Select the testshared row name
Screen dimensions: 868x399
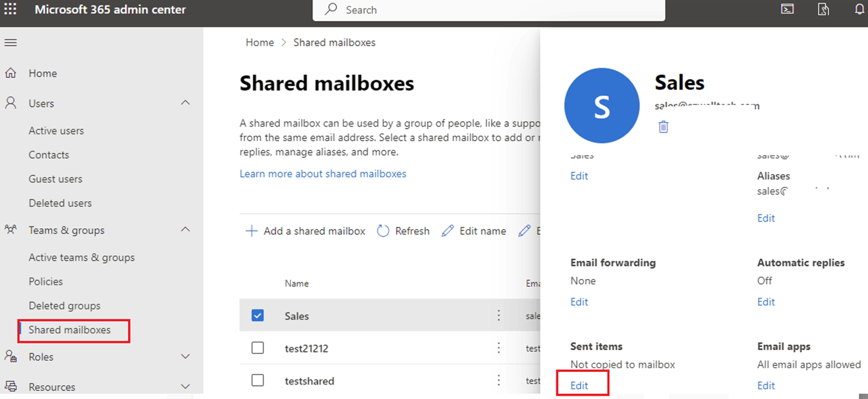pos(309,381)
